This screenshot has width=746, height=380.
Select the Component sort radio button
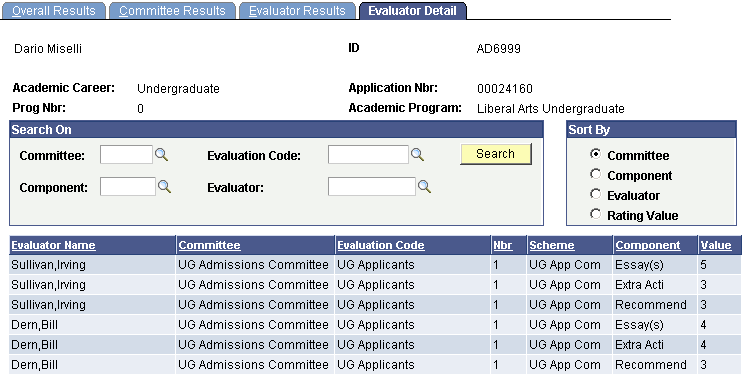(595, 174)
